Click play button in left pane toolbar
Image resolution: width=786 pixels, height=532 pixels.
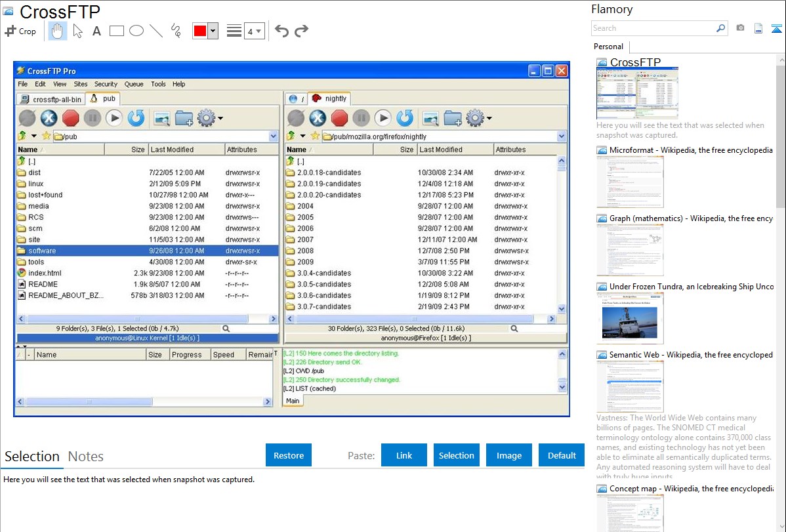114,118
